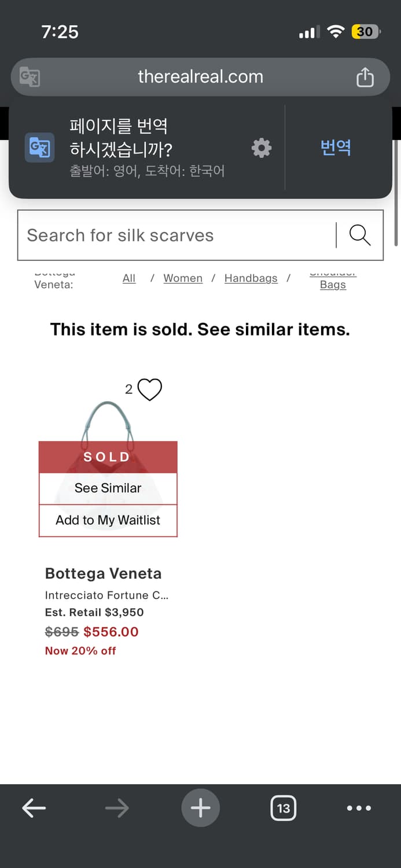The height and width of the screenshot is (868, 401).
Task: Go back with the left arrow
Action: tap(34, 808)
